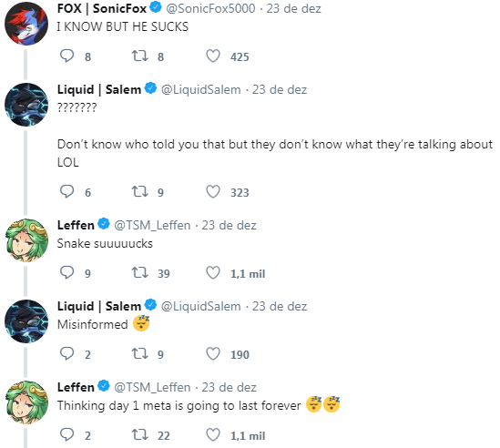This screenshot has height=448, width=500.
Task: Retweet SonicFox's "I KNOW BUT HE SUCKS" tweet
Action: pyautogui.click(x=140, y=56)
